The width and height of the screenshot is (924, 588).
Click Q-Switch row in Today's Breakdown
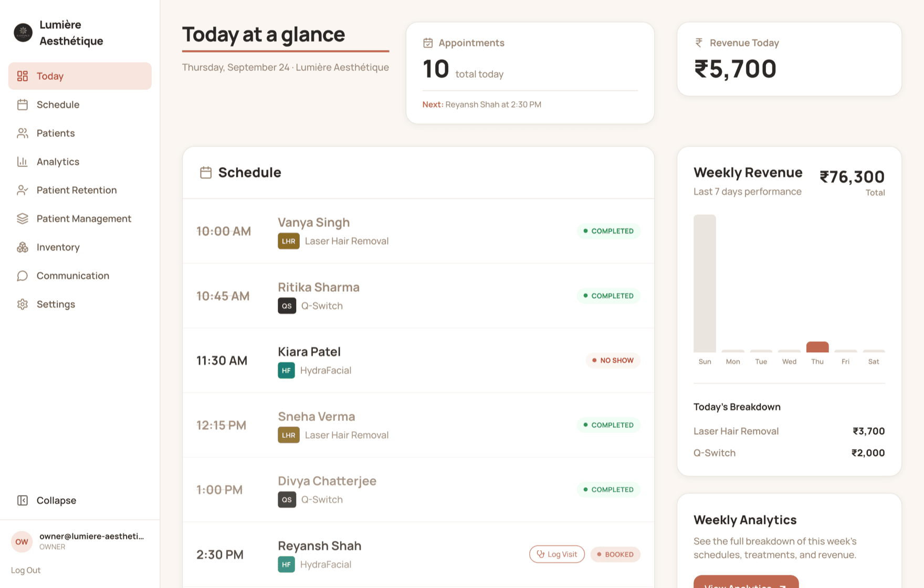(x=789, y=453)
